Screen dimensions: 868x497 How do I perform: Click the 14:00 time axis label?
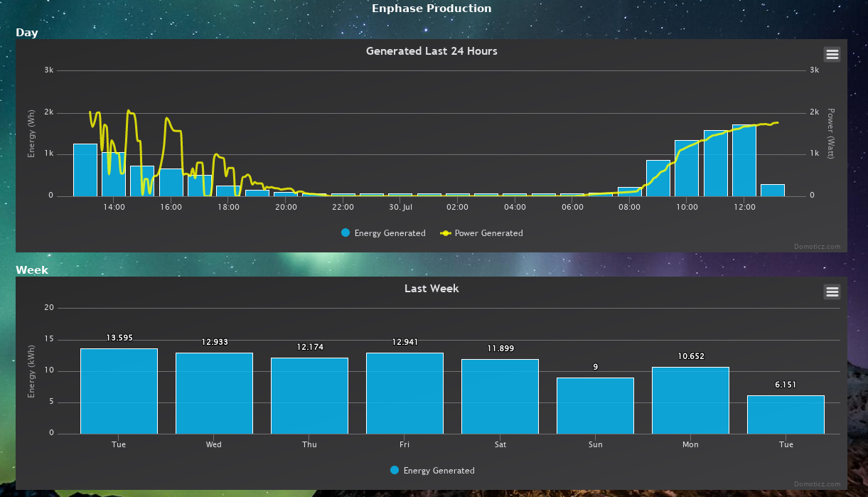pyautogui.click(x=114, y=207)
